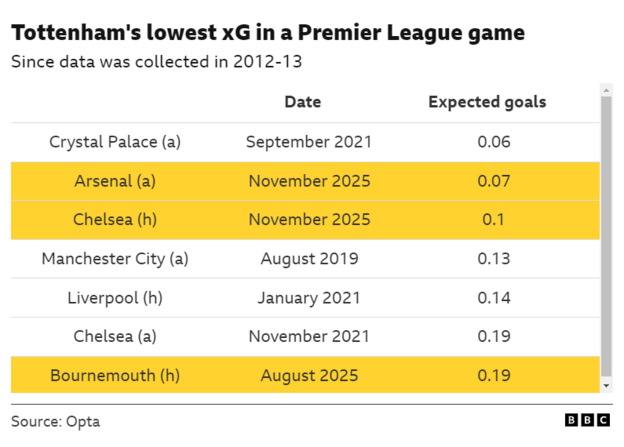
Task: Select the Crystal Palace (a) cell
Action: click(x=115, y=142)
